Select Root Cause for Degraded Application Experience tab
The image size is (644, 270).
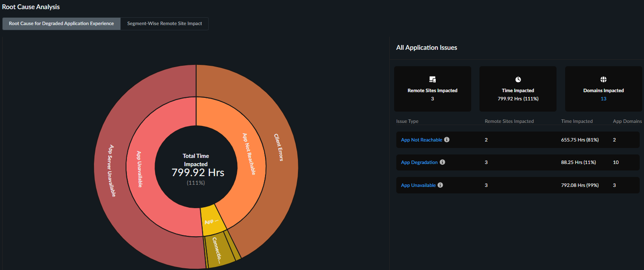pyautogui.click(x=61, y=24)
